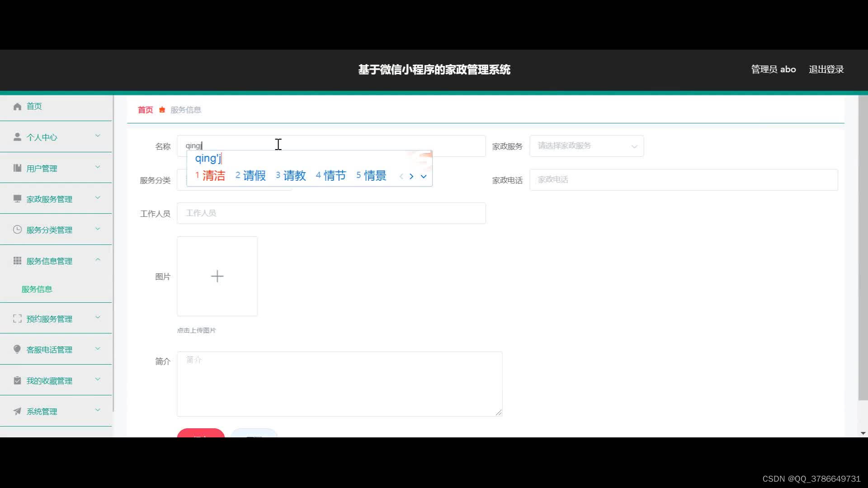Viewport: 868px width, 488px height.
Task: Expand 预约服务管理 menu chevron
Action: click(98, 318)
